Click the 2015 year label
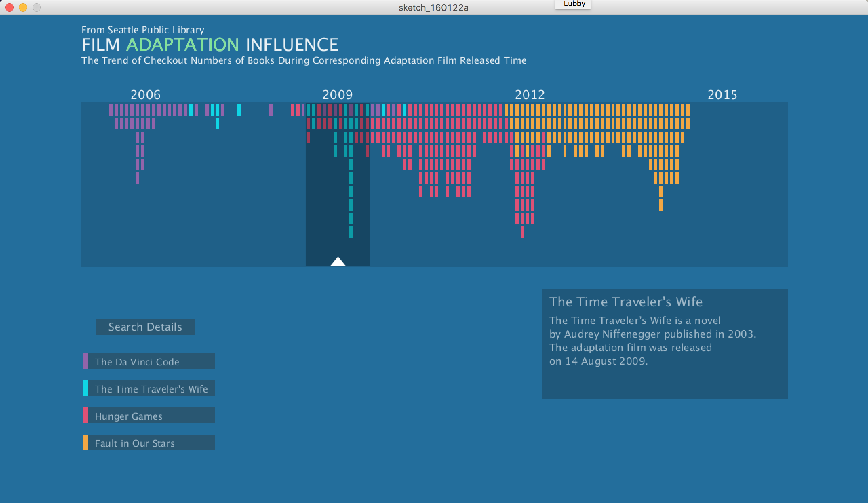The width and height of the screenshot is (868, 503). tap(722, 95)
